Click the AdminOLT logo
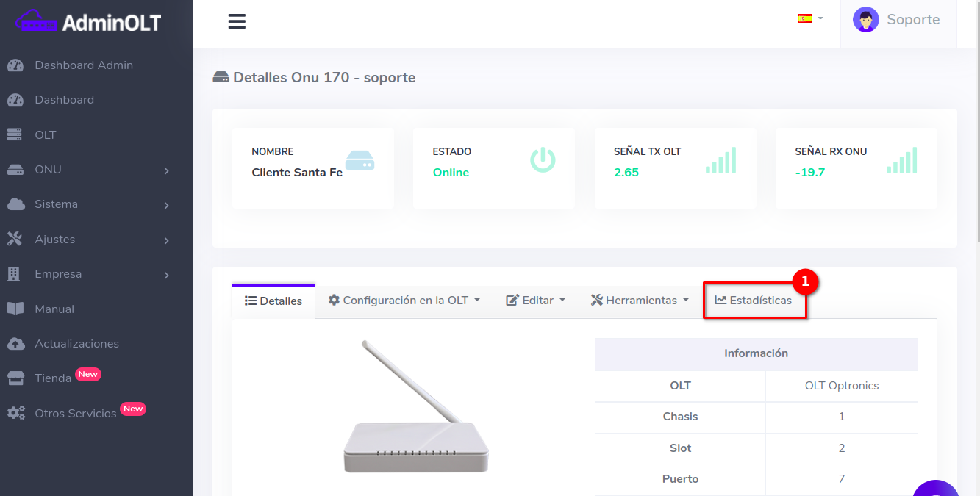980x496 pixels. pos(88,22)
